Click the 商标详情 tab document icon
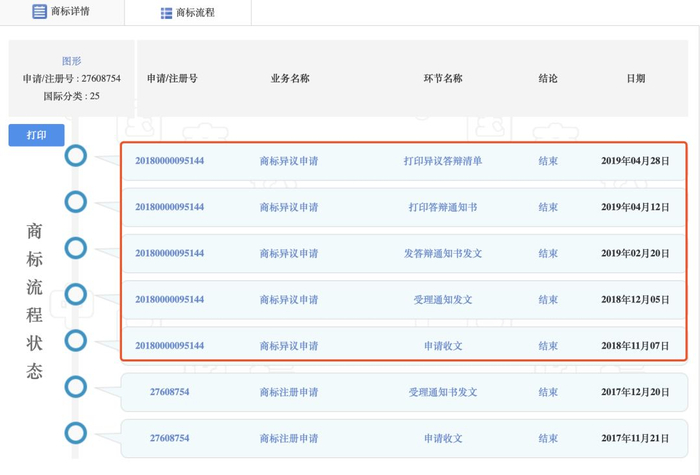 (x=39, y=12)
